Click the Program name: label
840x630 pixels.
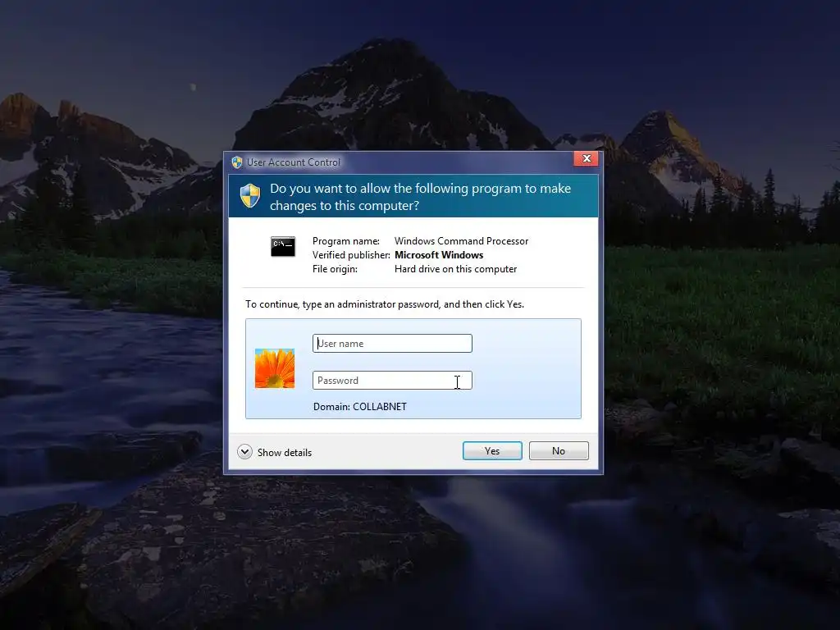346,241
